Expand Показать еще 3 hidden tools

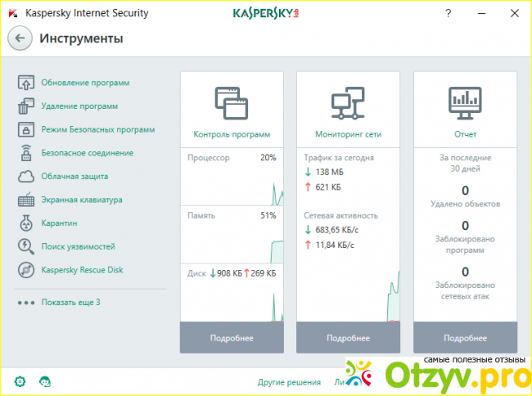point(70,303)
